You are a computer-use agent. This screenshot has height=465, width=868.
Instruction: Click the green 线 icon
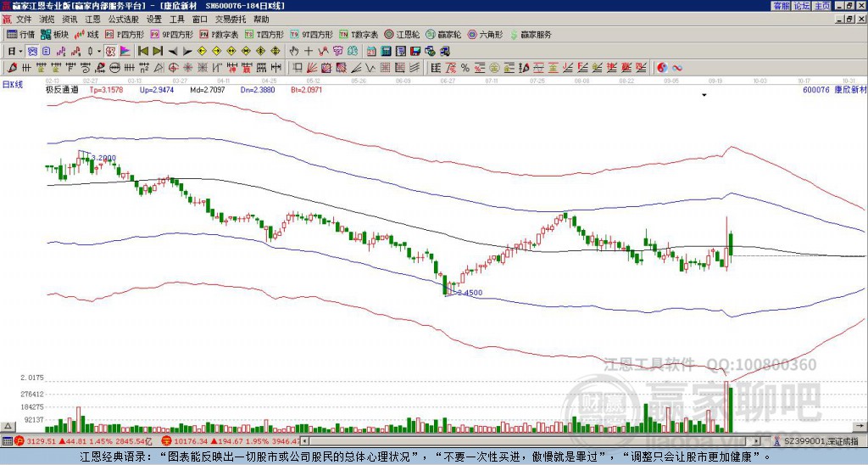pos(353,52)
